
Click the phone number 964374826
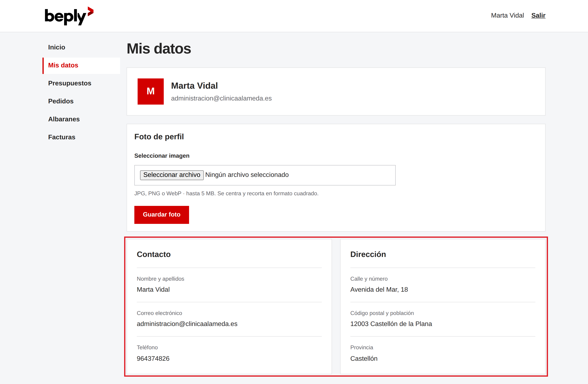153,358
